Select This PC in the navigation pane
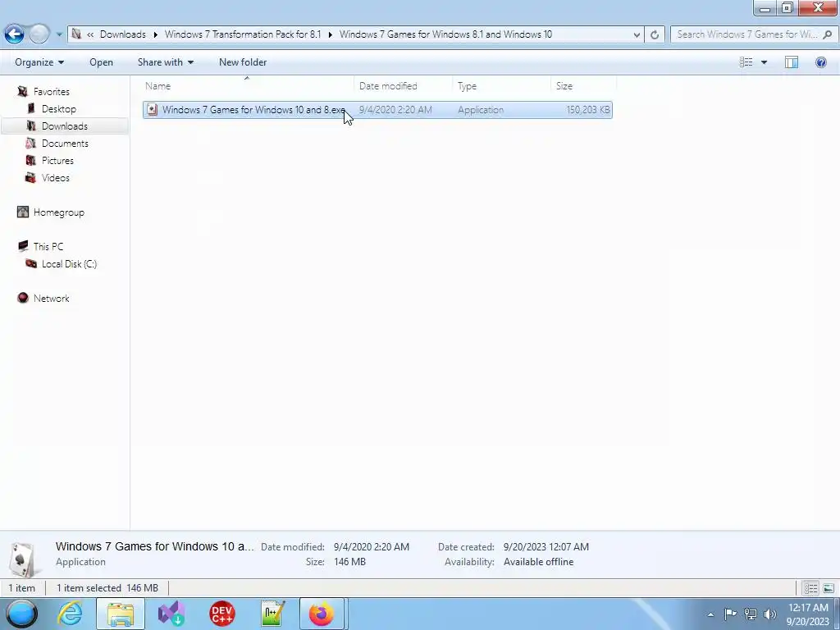Viewport: 840px width, 630px height. click(x=48, y=246)
